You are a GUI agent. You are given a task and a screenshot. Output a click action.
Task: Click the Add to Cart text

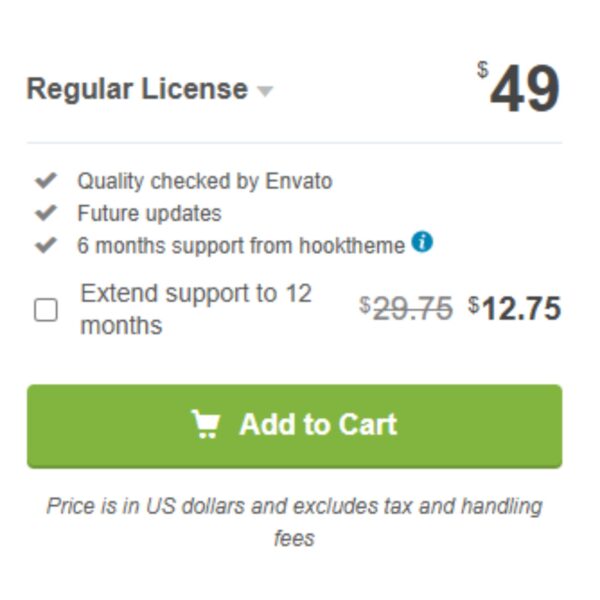point(318,424)
